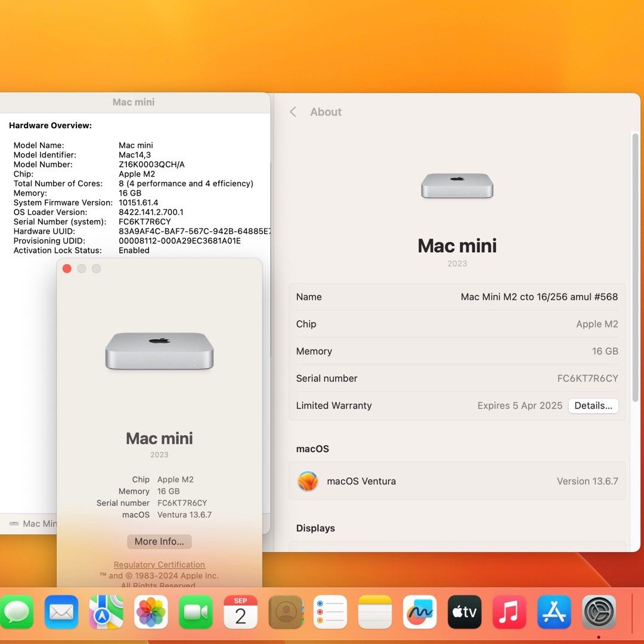Viewport: 644px width, 644px height.
Task: Select Provisioning UDID value
Action: click(179, 241)
